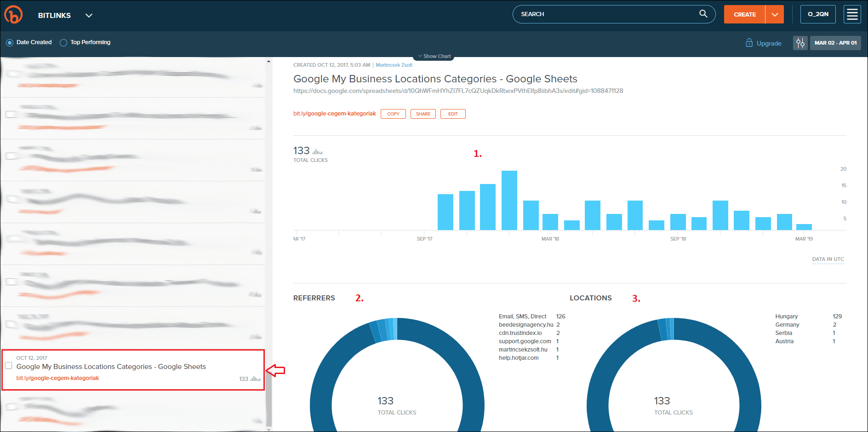Click the BITLINKS menu label
This screenshot has height=432, width=868.
pyautogui.click(x=54, y=15)
